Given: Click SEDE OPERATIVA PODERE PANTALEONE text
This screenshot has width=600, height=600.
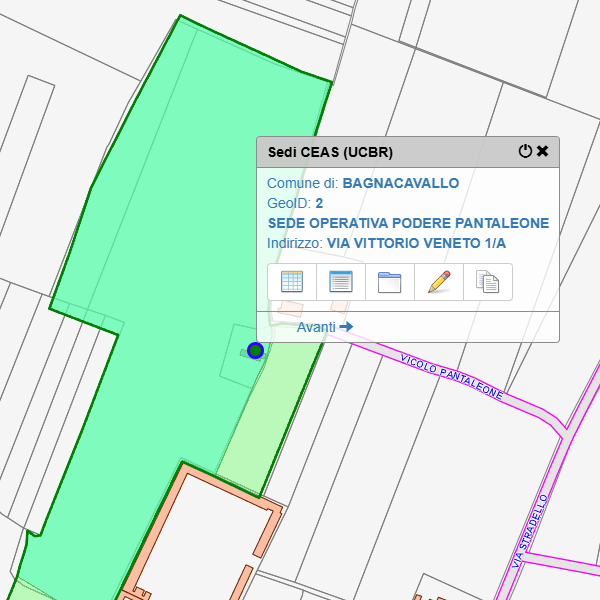Looking at the screenshot, I should pyautogui.click(x=408, y=223).
